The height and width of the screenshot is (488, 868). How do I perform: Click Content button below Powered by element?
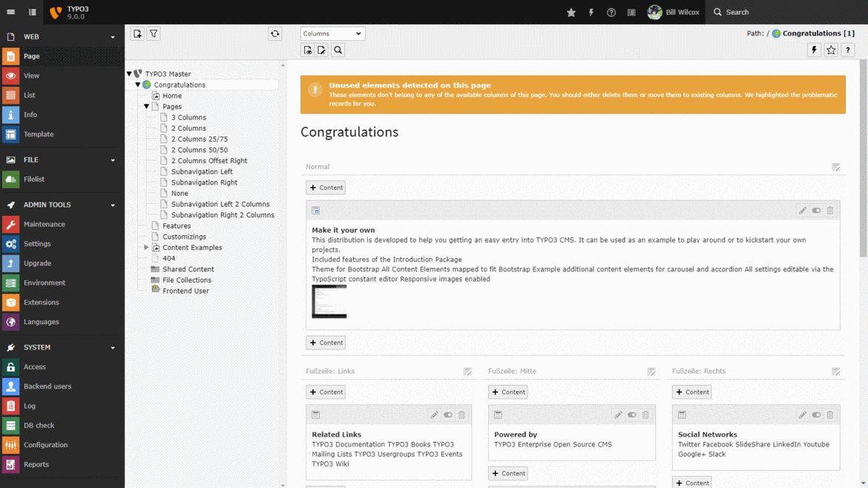pyautogui.click(x=507, y=473)
